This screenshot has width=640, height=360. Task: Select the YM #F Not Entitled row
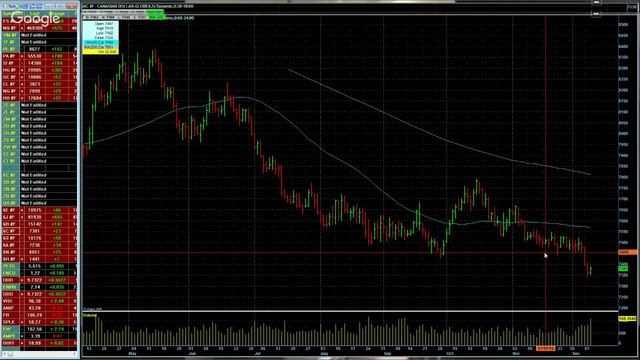pyautogui.click(x=39, y=35)
